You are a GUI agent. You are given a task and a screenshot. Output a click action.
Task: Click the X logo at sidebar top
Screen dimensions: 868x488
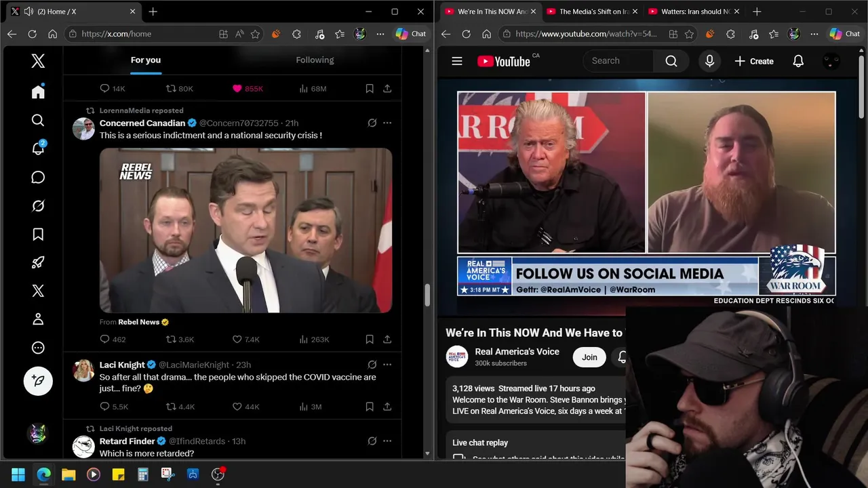(38, 61)
